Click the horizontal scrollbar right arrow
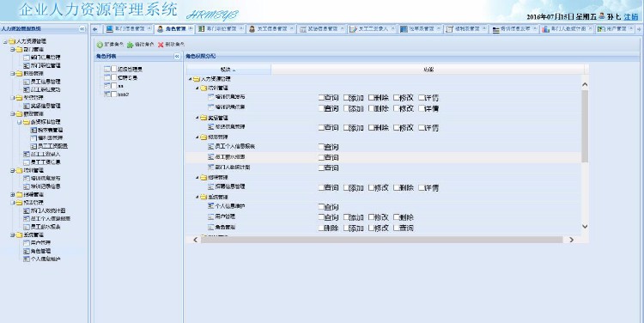 [x=571, y=240]
